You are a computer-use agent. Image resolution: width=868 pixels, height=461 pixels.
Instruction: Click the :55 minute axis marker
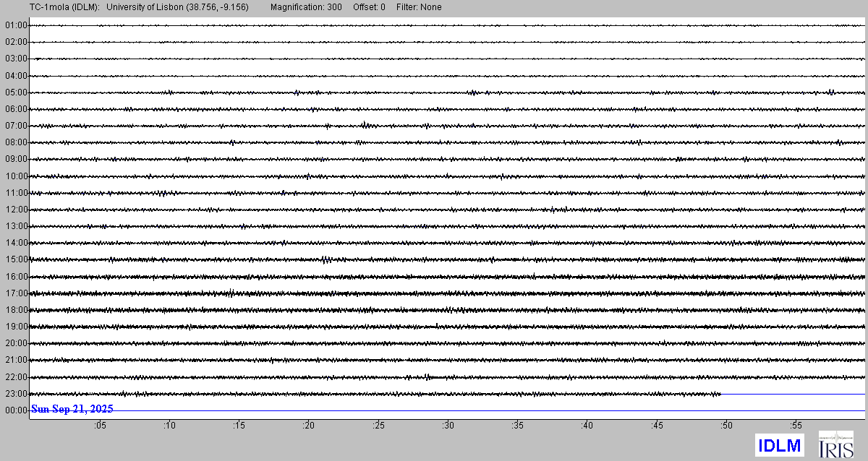(796, 426)
